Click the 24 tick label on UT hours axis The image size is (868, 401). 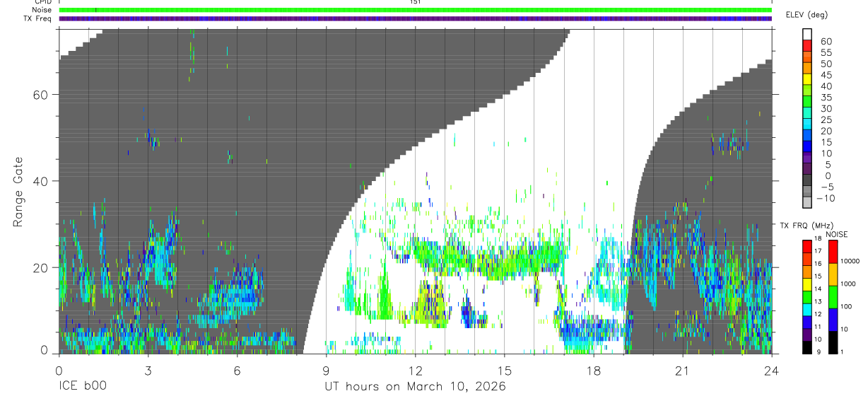772,371
